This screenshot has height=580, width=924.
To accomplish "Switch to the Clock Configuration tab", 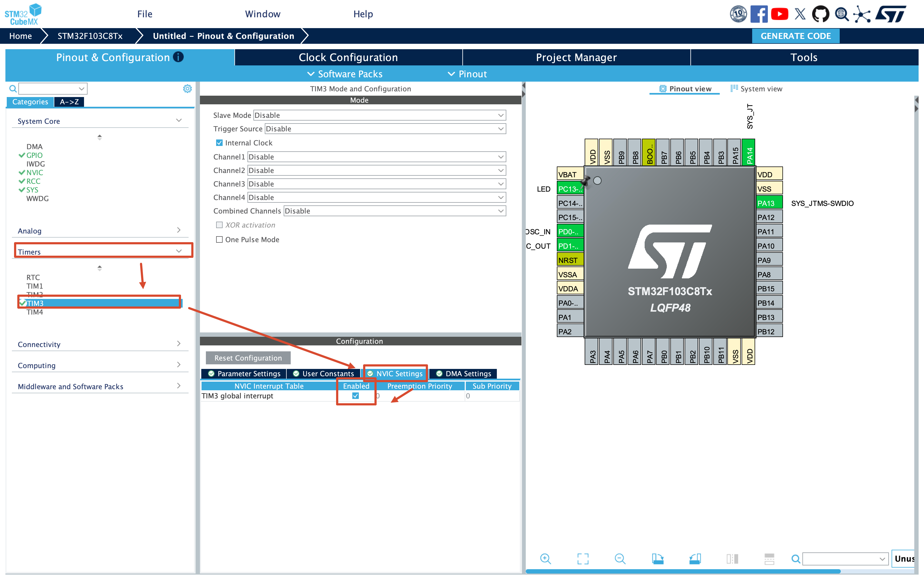I will 348,57.
